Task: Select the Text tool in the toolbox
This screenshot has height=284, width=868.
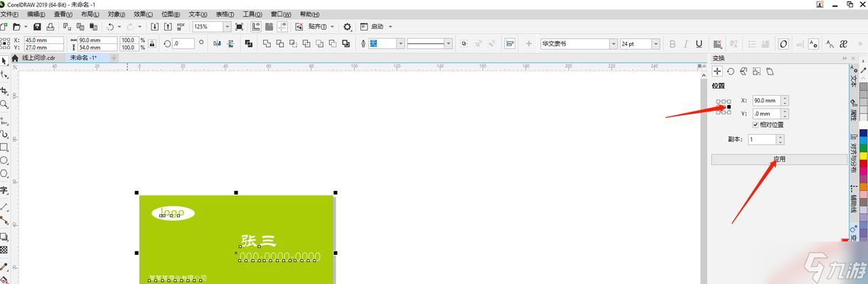Action: click(4, 190)
